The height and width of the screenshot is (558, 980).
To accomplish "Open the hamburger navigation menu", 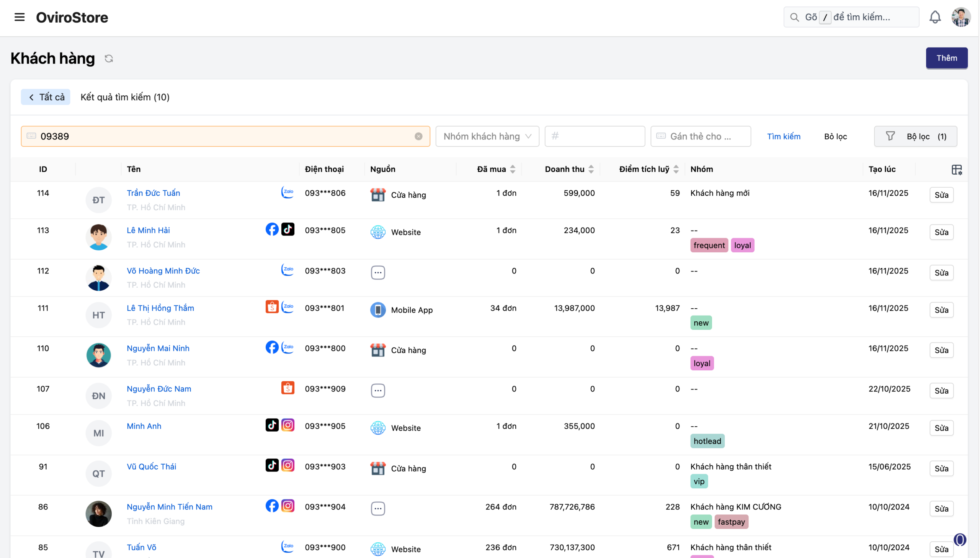I will pos(19,17).
